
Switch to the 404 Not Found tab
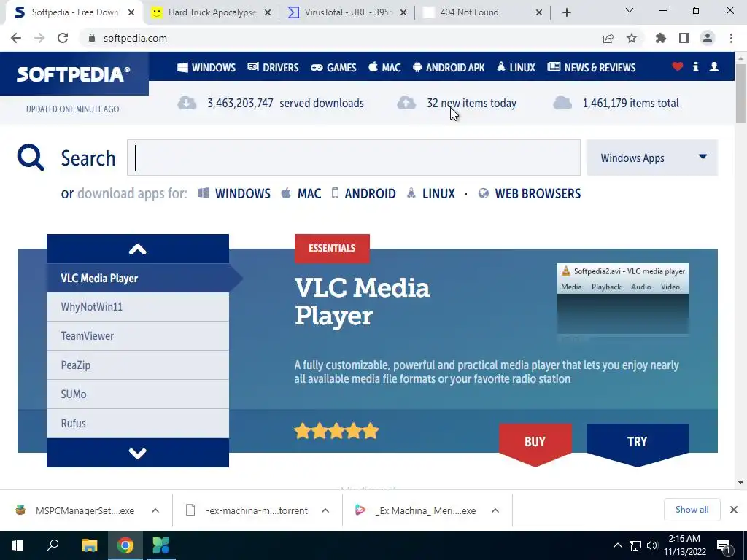click(x=483, y=12)
